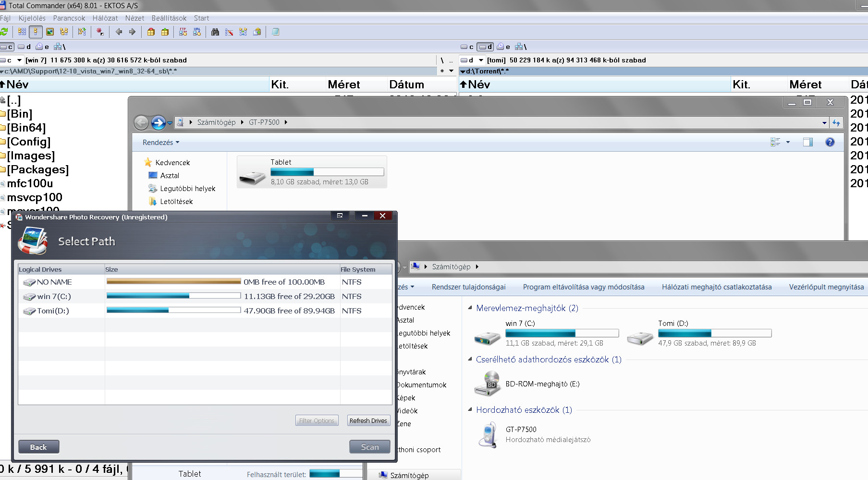The height and width of the screenshot is (480, 868).
Task: Open the search files binoculars icon
Action: tap(215, 32)
